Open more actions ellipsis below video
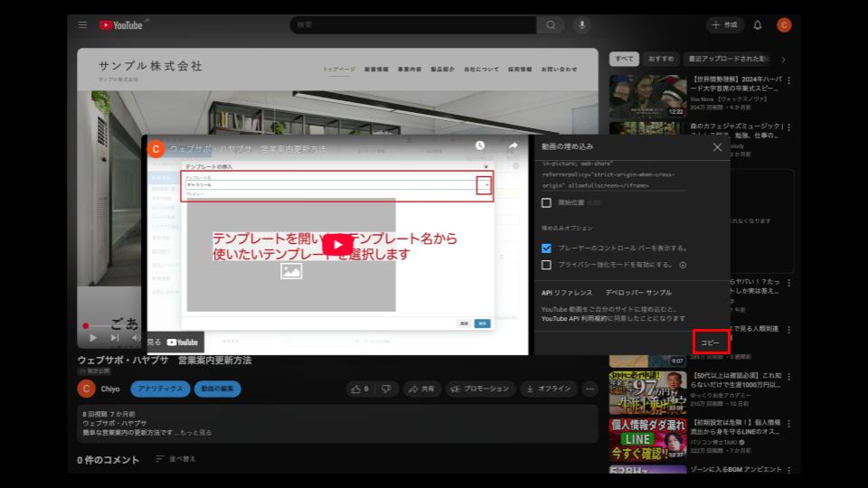 coord(590,389)
